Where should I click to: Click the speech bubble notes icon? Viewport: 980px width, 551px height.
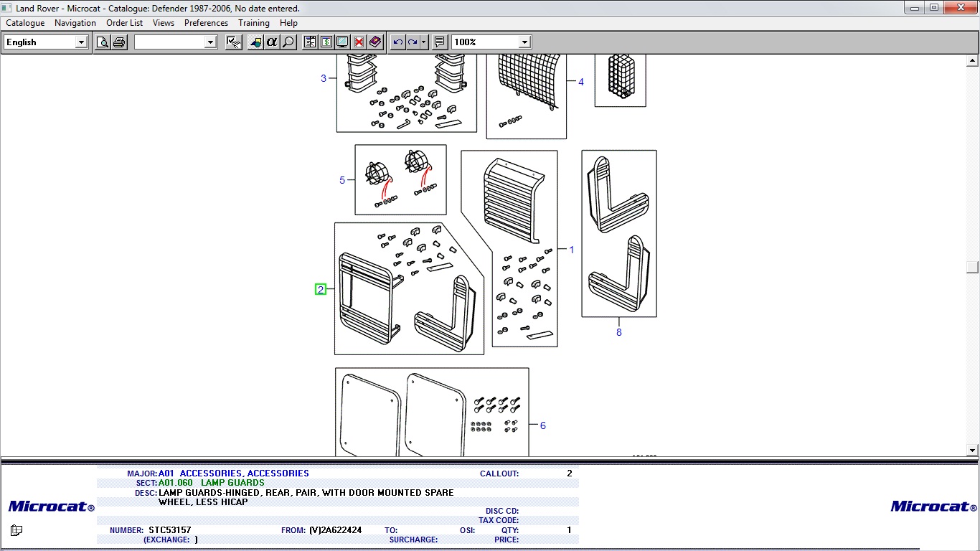(440, 42)
